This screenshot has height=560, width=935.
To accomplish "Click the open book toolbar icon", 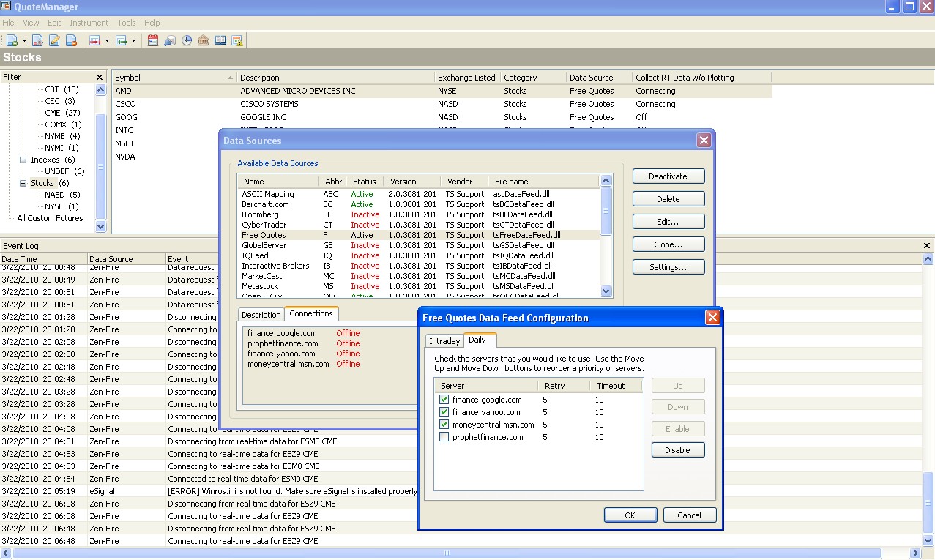I will point(220,40).
